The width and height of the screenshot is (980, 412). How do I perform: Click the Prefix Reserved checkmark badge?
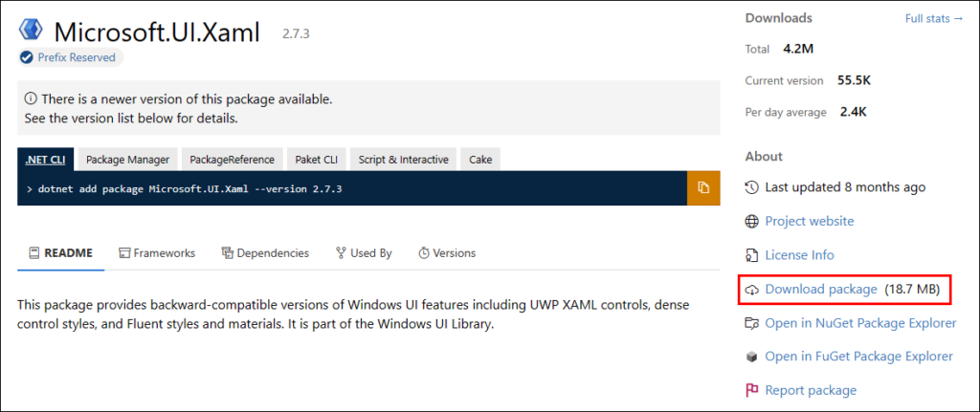[27, 57]
